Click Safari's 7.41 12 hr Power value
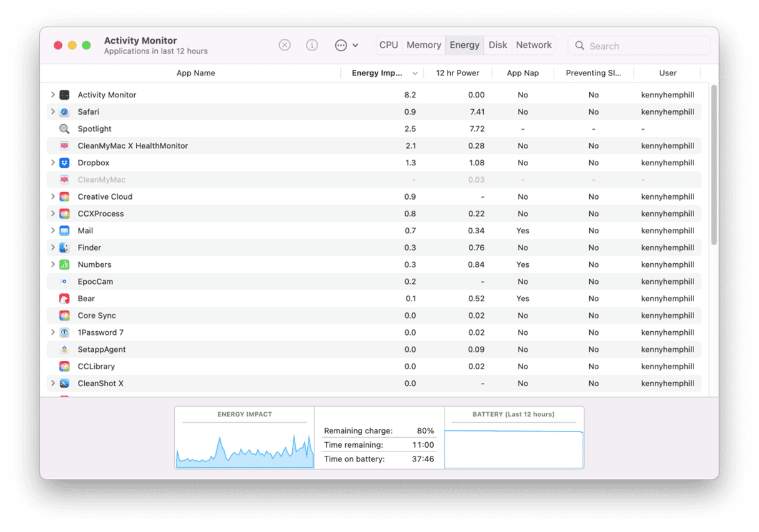Screen dimensions: 759x532 pyautogui.click(x=476, y=112)
